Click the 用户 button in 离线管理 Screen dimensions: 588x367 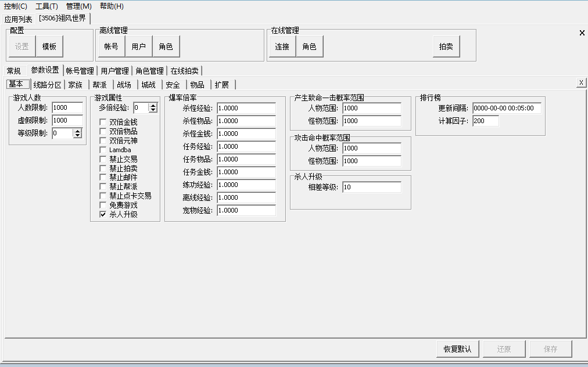139,46
